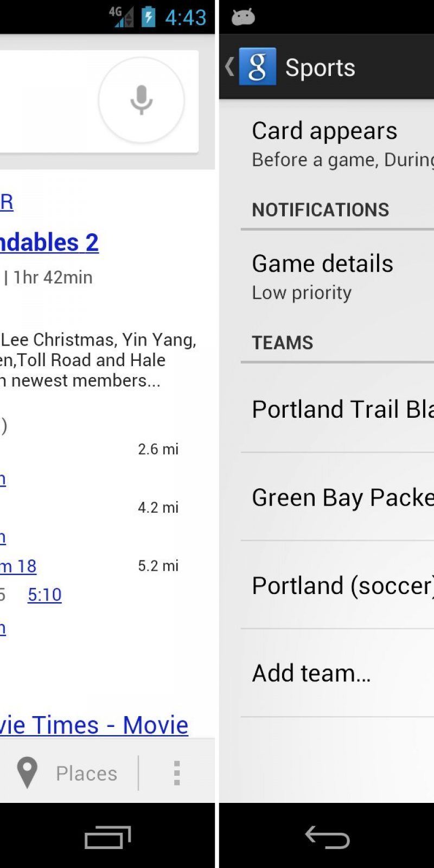The width and height of the screenshot is (434, 868).
Task: Tap the 5:10 showtime link
Action: 44,595
